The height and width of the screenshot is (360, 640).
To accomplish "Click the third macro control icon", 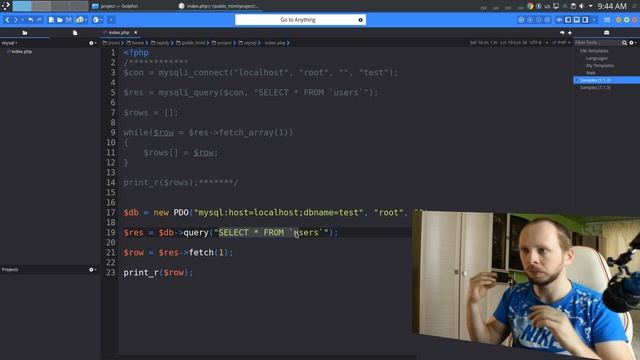I will click(538, 20).
